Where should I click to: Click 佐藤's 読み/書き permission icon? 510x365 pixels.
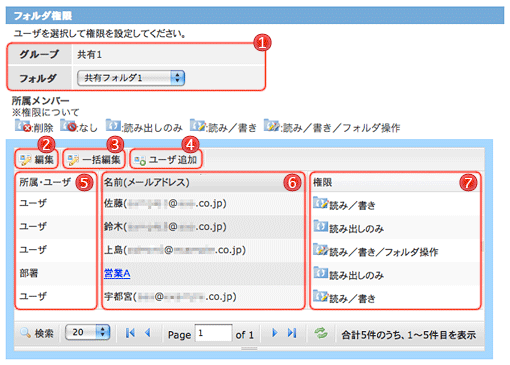click(320, 203)
